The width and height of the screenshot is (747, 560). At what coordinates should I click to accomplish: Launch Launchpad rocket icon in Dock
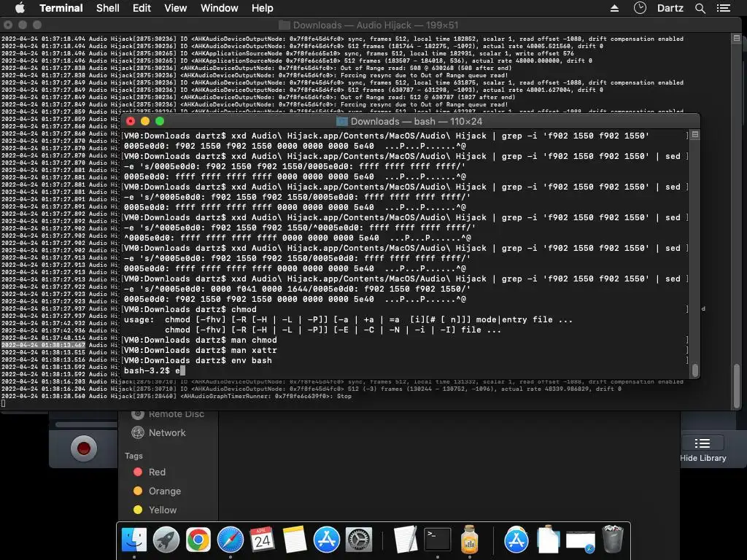pyautogui.click(x=166, y=540)
